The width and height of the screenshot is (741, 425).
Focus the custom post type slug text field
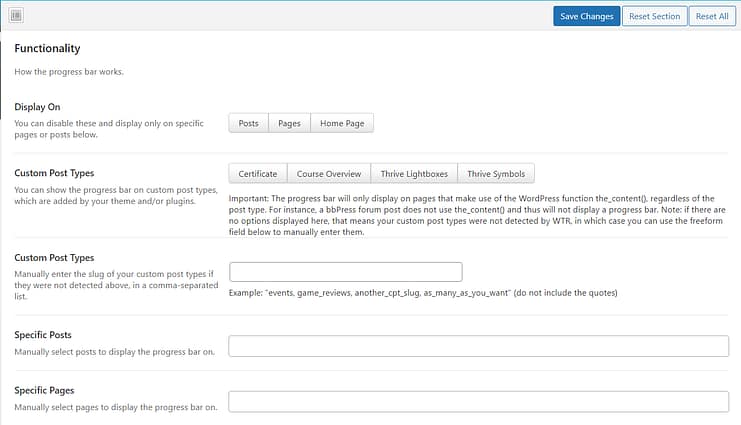[x=346, y=272]
